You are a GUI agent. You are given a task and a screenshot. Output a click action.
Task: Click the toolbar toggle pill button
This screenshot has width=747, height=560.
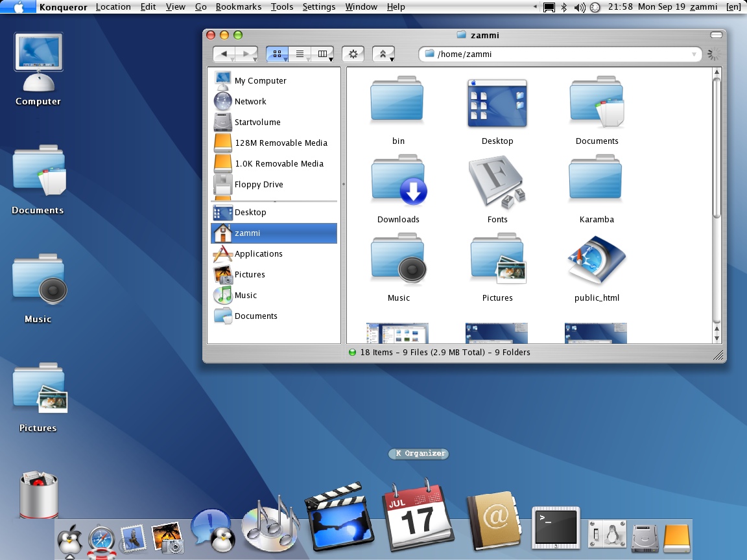716,35
